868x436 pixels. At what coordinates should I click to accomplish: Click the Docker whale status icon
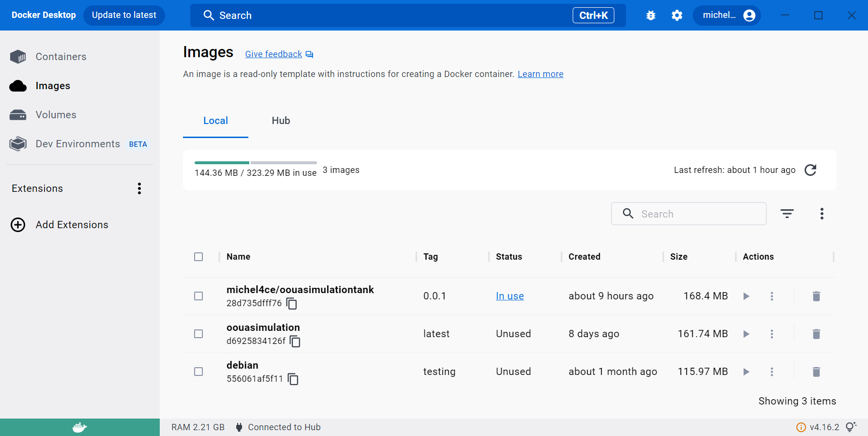coord(79,427)
